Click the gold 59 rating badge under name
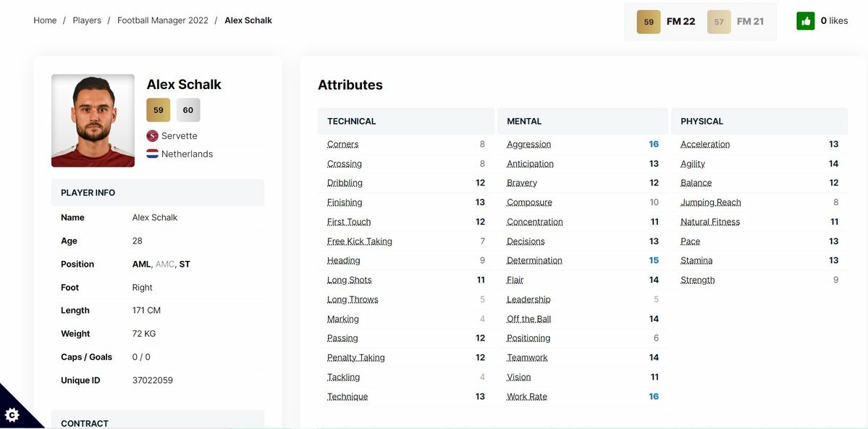The image size is (868, 429). coord(159,110)
